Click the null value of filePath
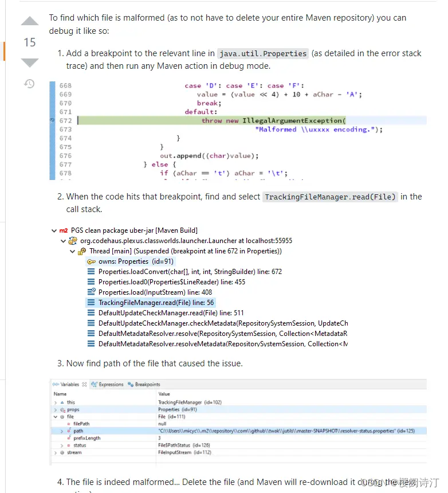Screen dimensions: 448x493 point(162,424)
